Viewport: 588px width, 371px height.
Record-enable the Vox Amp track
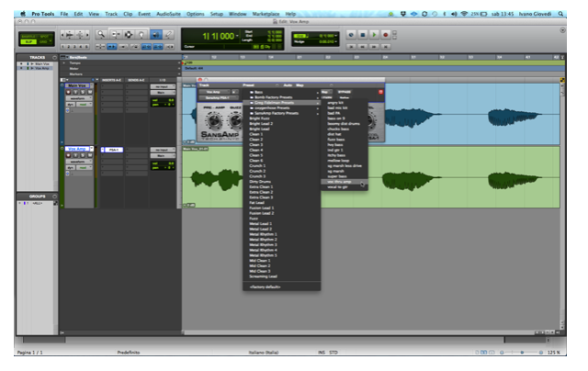click(x=69, y=155)
